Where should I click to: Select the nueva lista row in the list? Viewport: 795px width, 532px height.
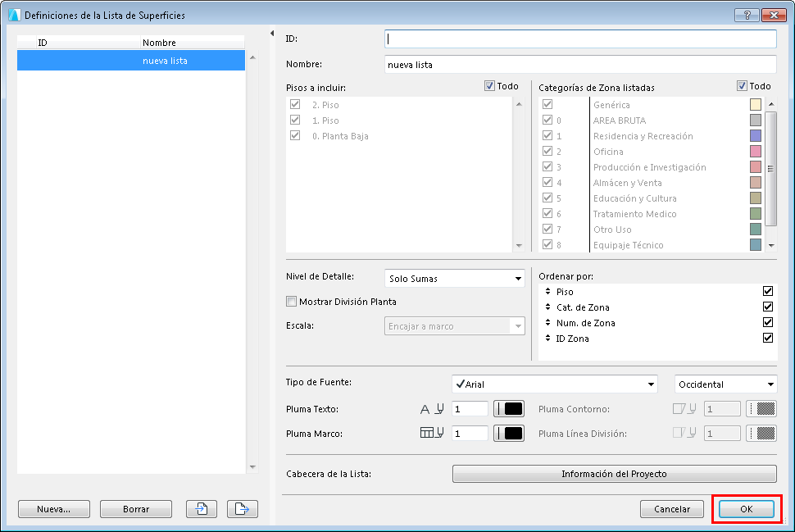[x=131, y=61]
